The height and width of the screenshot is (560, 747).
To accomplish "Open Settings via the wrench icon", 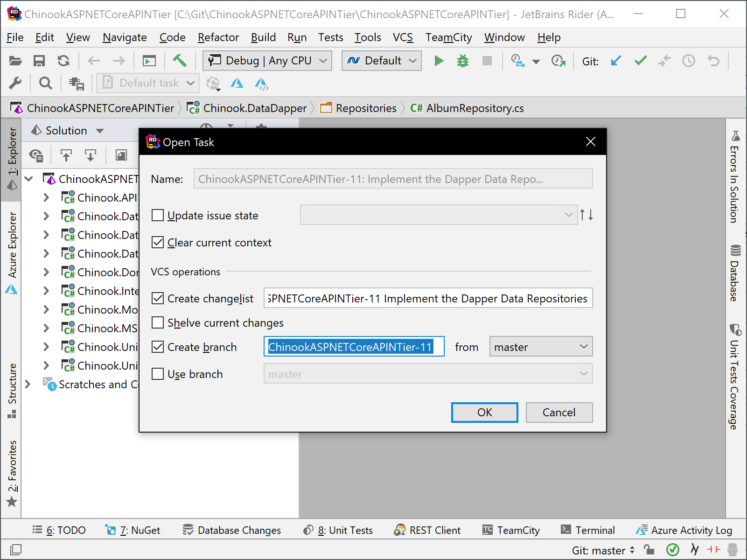I will click(x=15, y=83).
